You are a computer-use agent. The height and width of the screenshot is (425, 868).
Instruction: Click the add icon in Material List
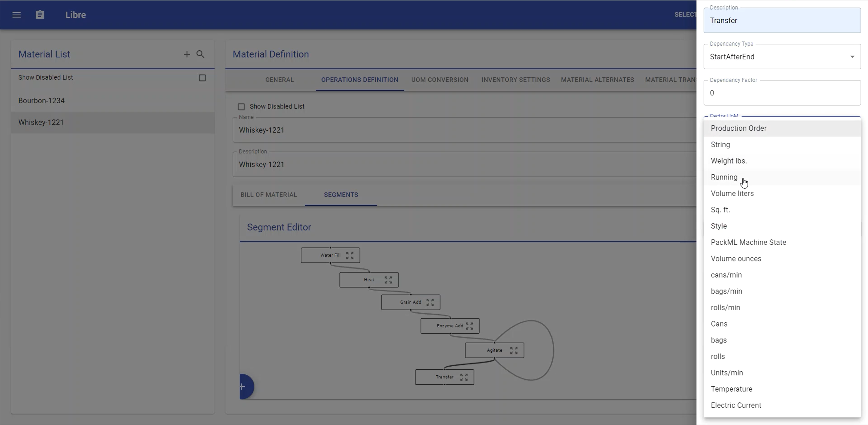click(x=186, y=54)
